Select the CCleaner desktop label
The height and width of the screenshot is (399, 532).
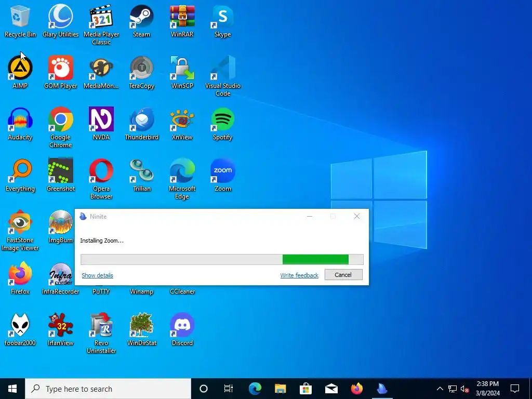(182, 291)
